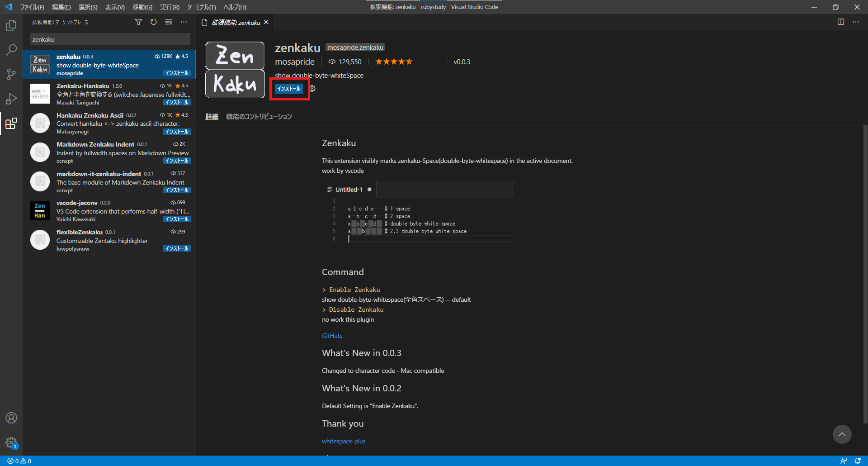Open ファイル(F) menu
The height and width of the screenshot is (466, 868).
(32, 7)
